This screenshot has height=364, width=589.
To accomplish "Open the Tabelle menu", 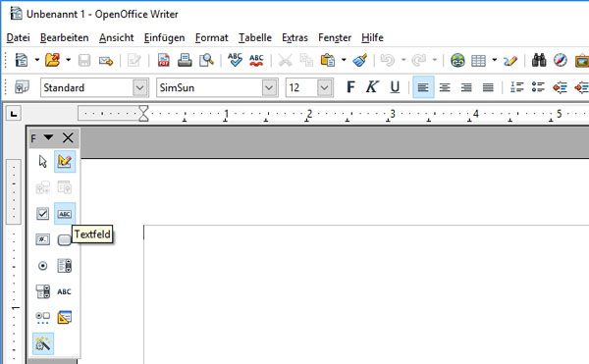I will [255, 37].
